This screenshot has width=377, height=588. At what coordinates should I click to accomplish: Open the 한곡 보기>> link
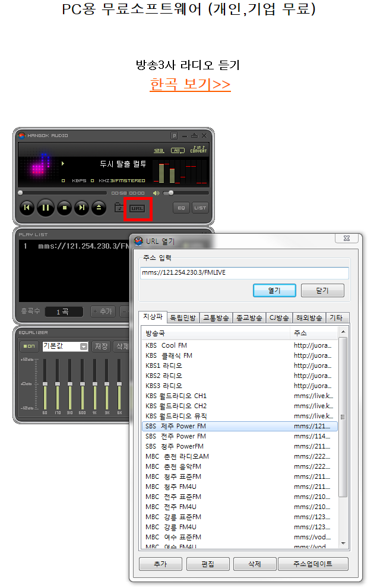tap(190, 84)
